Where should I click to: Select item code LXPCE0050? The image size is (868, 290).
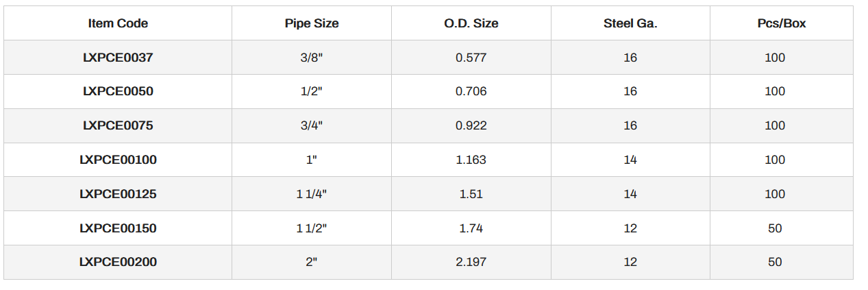click(x=118, y=91)
